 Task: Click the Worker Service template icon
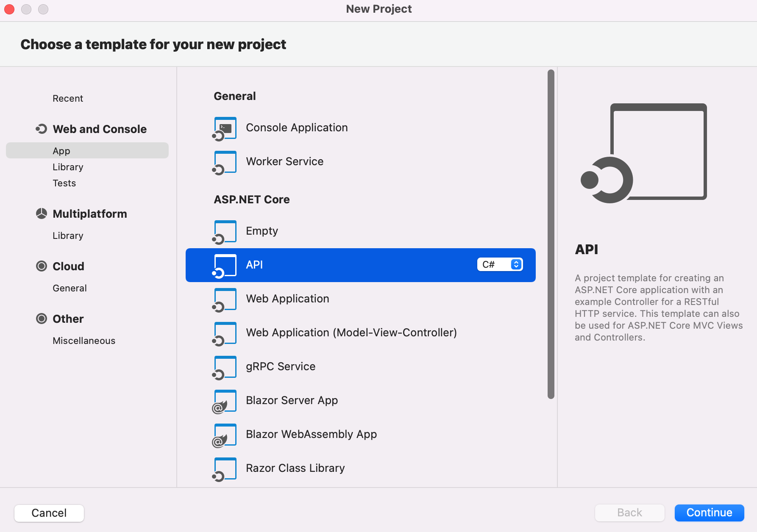(224, 163)
